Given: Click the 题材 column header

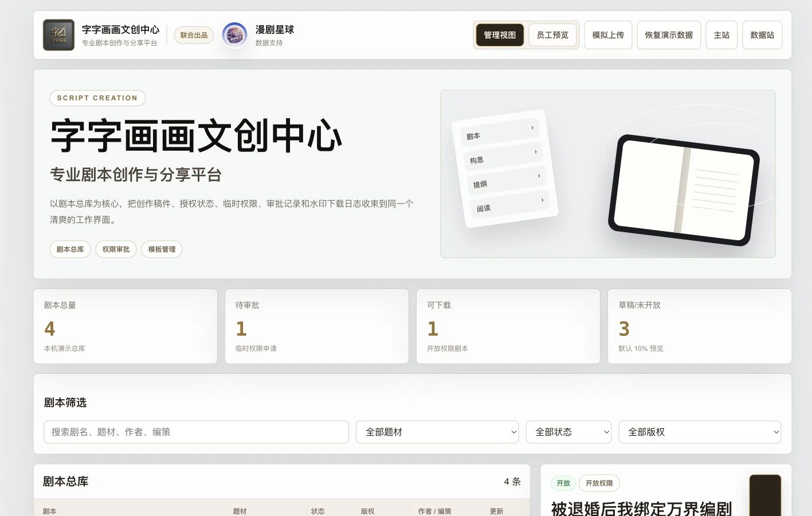Looking at the screenshot, I should coord(240,511).
